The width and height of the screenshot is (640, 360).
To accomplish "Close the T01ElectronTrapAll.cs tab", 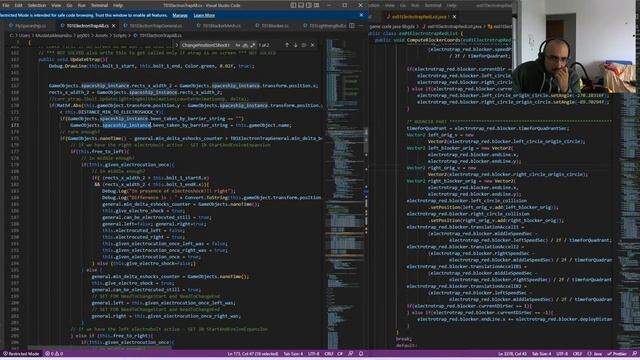I will (x=113, y=26).
